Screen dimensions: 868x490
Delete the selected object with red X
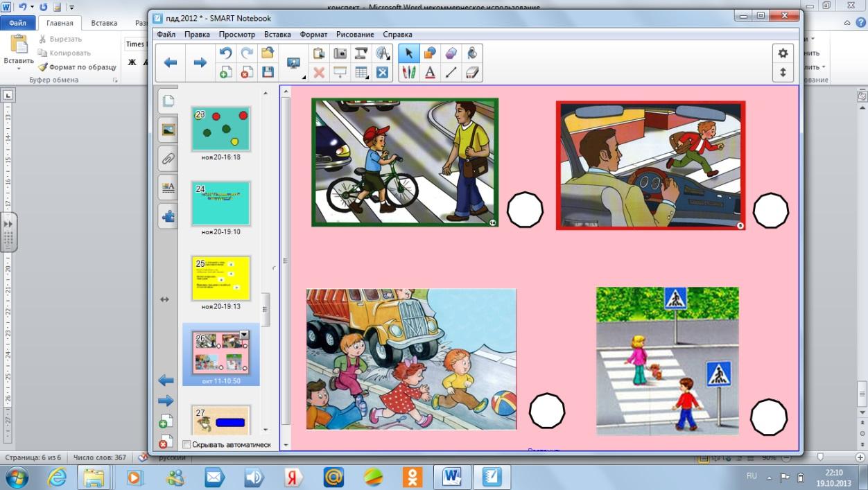coord(319,72)
